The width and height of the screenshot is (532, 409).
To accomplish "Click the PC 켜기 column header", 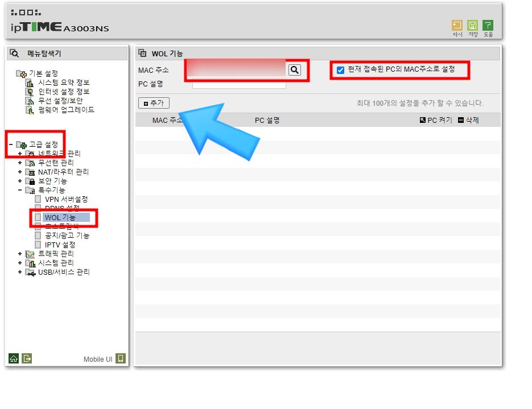I will pos(436,120).
